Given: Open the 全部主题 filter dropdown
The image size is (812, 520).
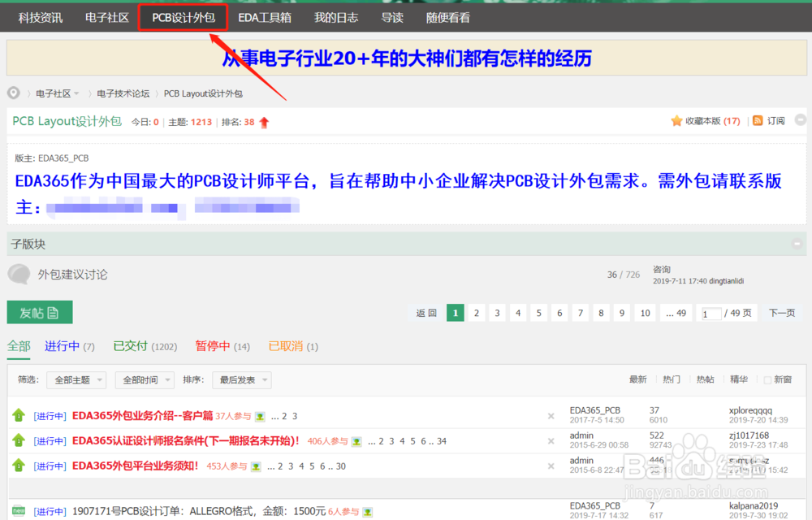Looking at the screenshot, I should pyautogui.click(x=76, y=380).
